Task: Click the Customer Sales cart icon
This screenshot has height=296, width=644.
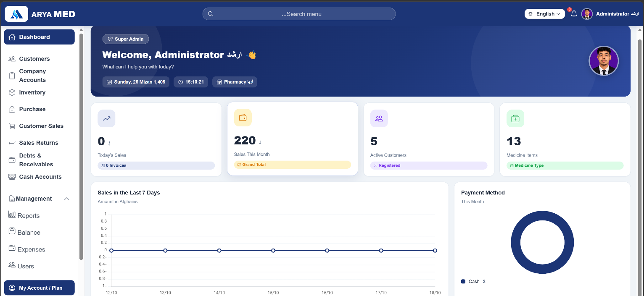Action: 12,126
